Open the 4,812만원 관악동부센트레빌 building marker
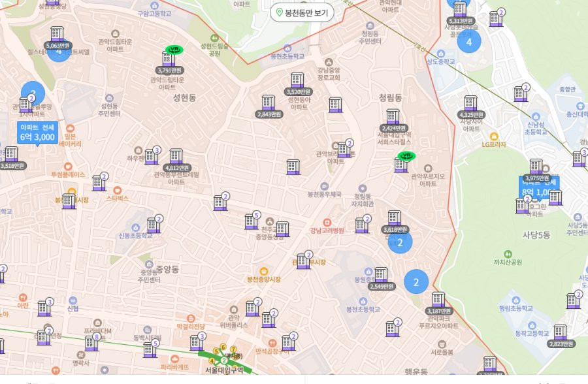588x384 pixels. [176, 157]
